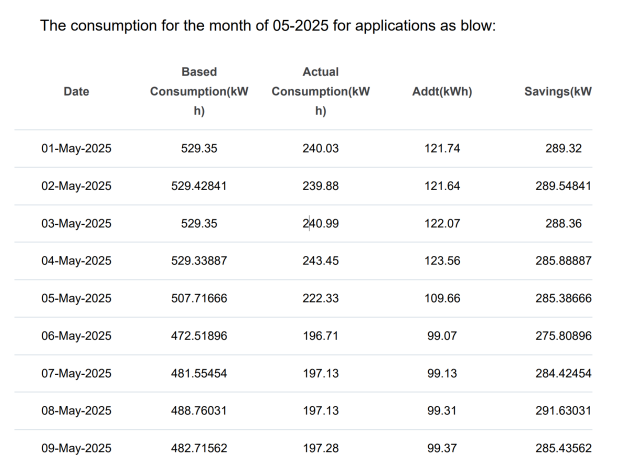This screenshot has width=623, height=457.
Task: Select based consumption value 481.55454
Action: click(x=199, y=373)
